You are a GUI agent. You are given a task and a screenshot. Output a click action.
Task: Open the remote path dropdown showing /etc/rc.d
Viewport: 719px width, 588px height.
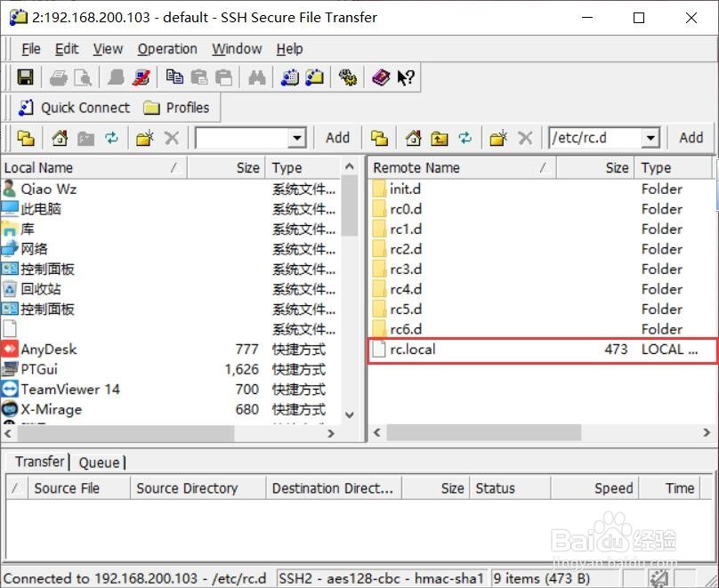click(651, 137)
